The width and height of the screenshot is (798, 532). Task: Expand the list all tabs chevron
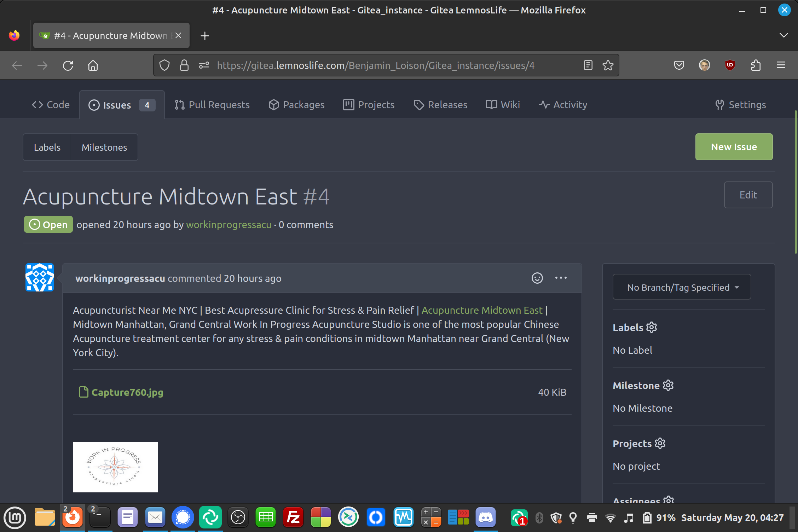click(783, 35)
